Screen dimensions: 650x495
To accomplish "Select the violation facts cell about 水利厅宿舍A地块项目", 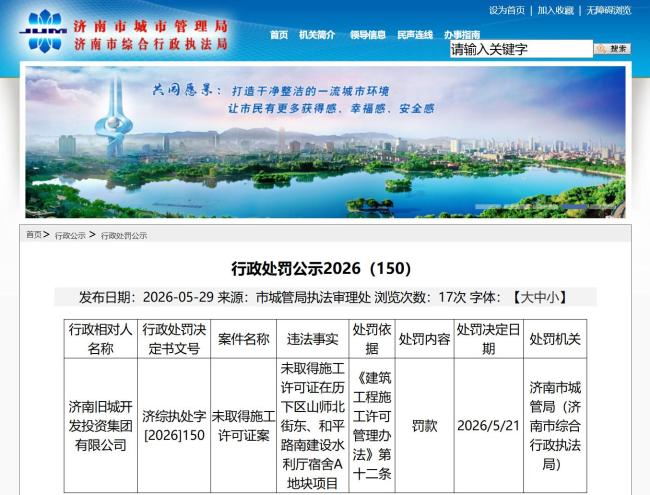I will 313,426.
